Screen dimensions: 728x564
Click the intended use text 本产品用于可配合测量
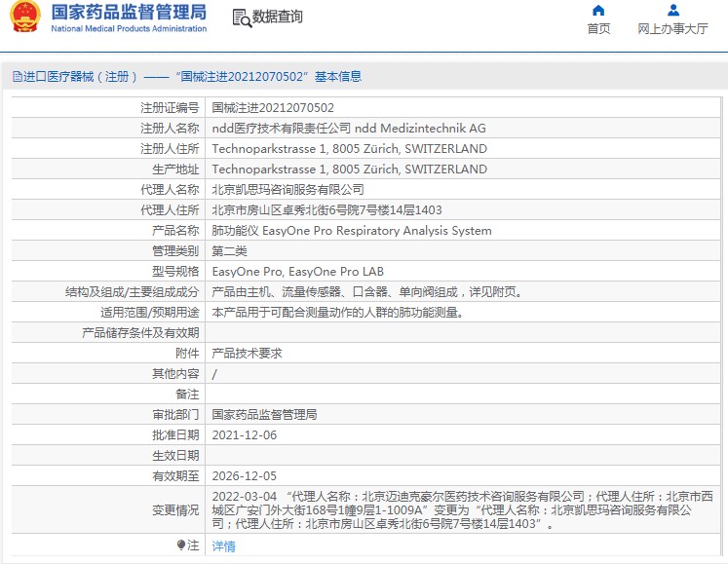[338, 313]
